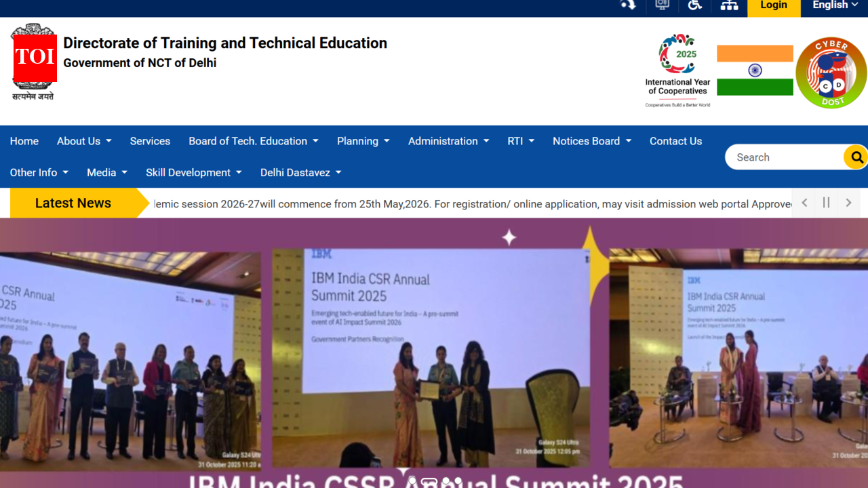Viewport: 868px width, 488px height.
Task: Open the RTI dropdown menu
Action: (x=521, y=141)
